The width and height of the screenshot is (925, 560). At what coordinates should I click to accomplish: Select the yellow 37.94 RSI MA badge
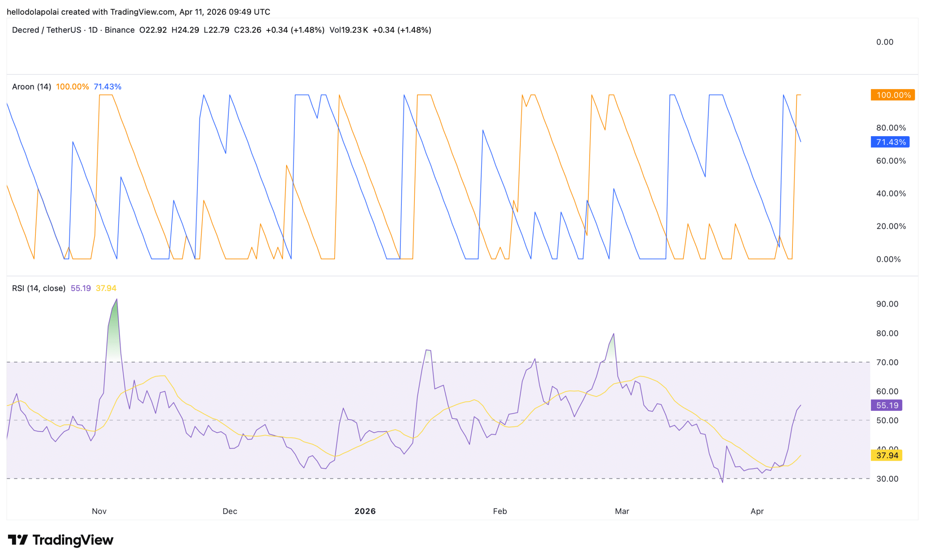[x=886, y=456]
